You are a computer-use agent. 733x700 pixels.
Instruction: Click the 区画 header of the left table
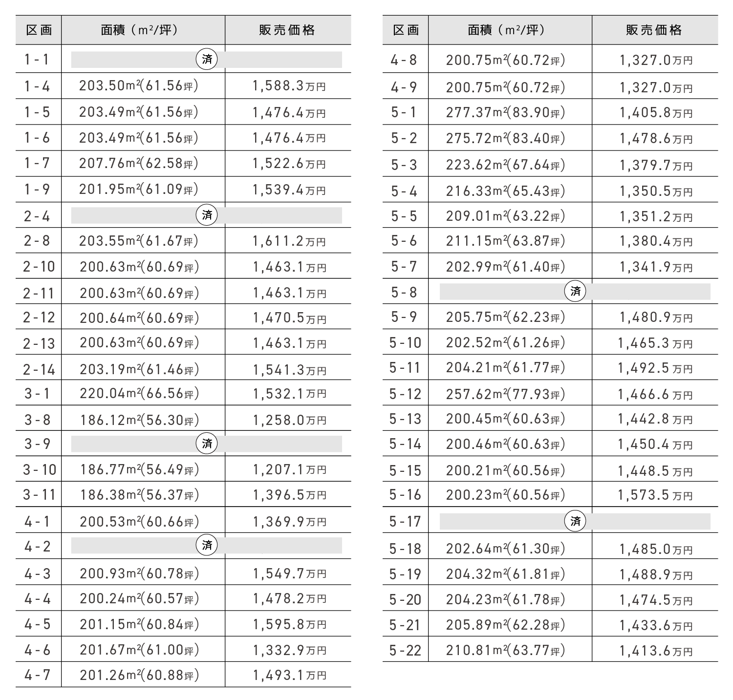click(x=39, y=30)
